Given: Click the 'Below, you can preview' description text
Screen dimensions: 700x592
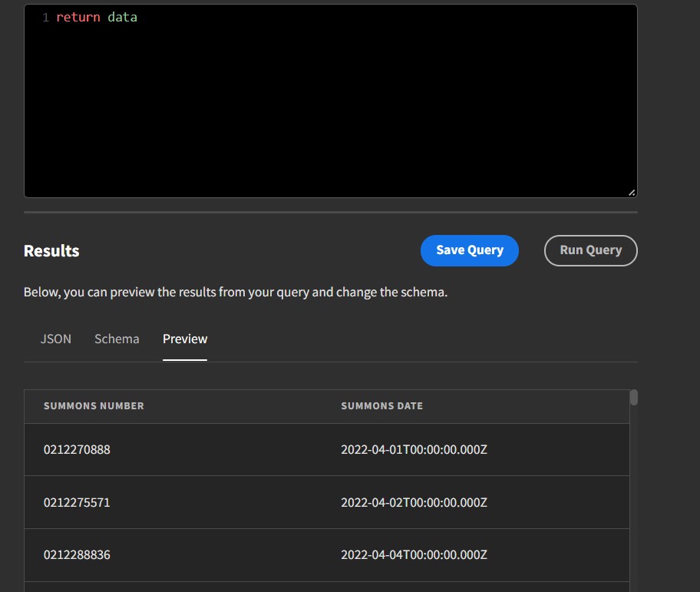Looking at the screenshot, I should 236,292.
